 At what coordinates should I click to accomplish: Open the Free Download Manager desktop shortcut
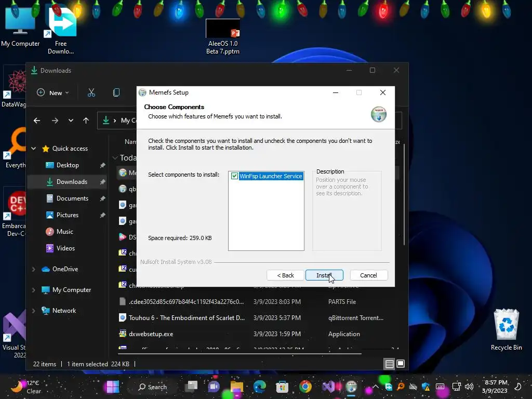point(61,30)
